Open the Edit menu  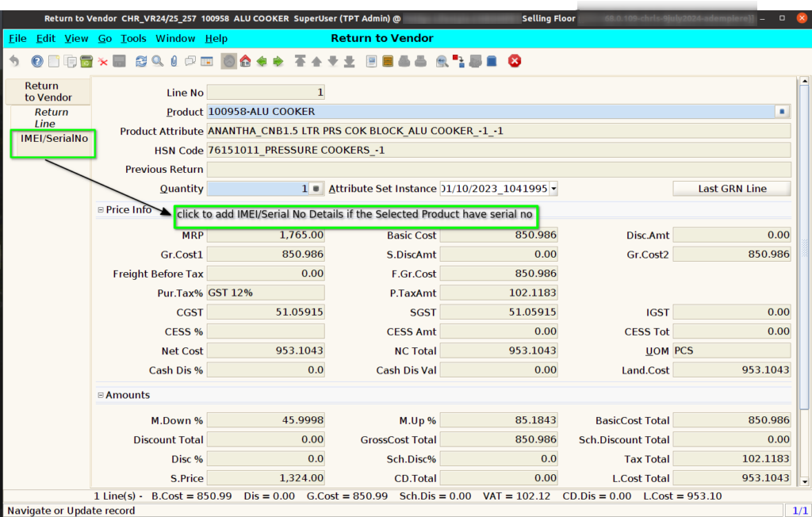pos(45,38)
